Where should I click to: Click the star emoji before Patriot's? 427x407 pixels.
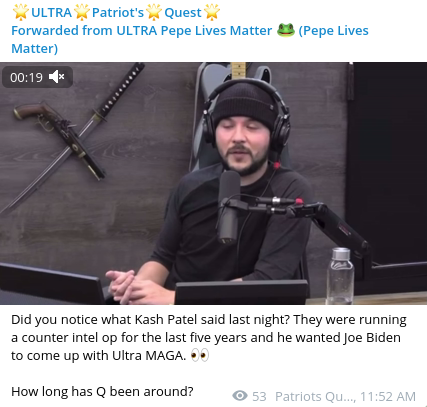pos(82,12)
